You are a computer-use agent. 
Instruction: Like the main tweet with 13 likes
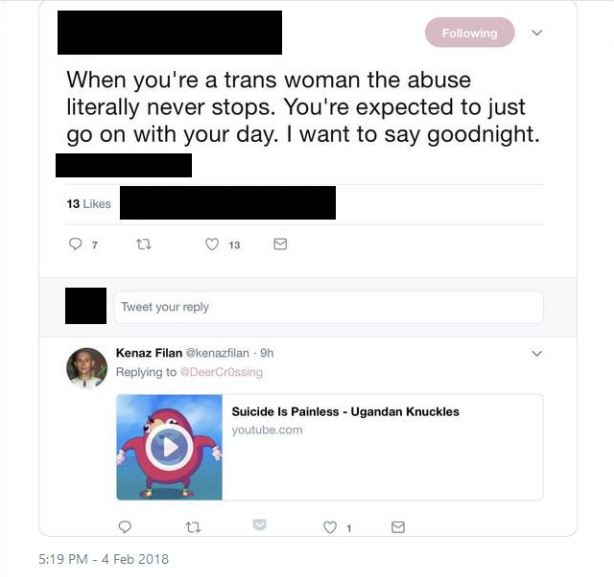tap(212, 244)
